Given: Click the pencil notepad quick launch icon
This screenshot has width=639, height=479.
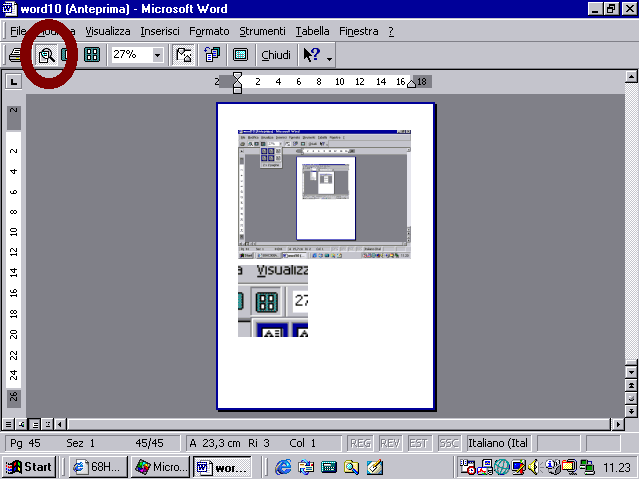Looking at the screenshot, I should point(375,467).
